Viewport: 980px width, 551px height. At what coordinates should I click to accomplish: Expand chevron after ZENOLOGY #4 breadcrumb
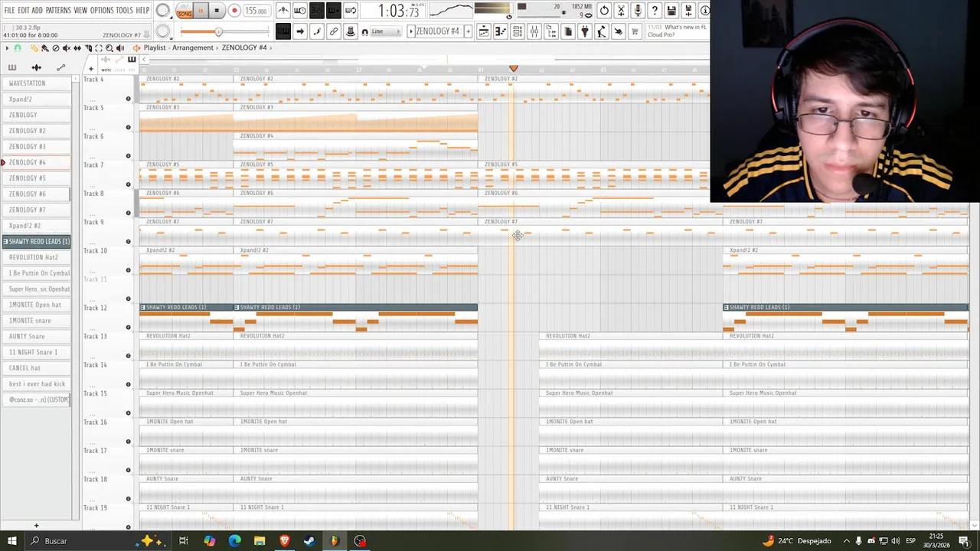(270, 47)
